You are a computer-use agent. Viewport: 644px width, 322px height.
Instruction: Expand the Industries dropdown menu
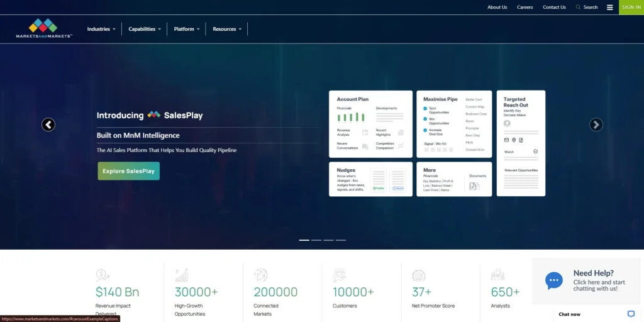tap(101, 29)
